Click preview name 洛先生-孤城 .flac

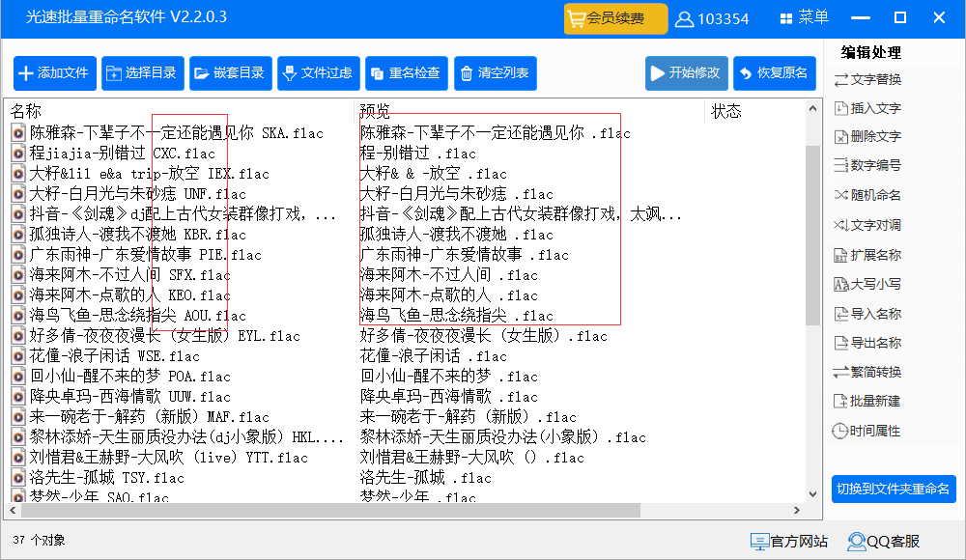[426, 477]
